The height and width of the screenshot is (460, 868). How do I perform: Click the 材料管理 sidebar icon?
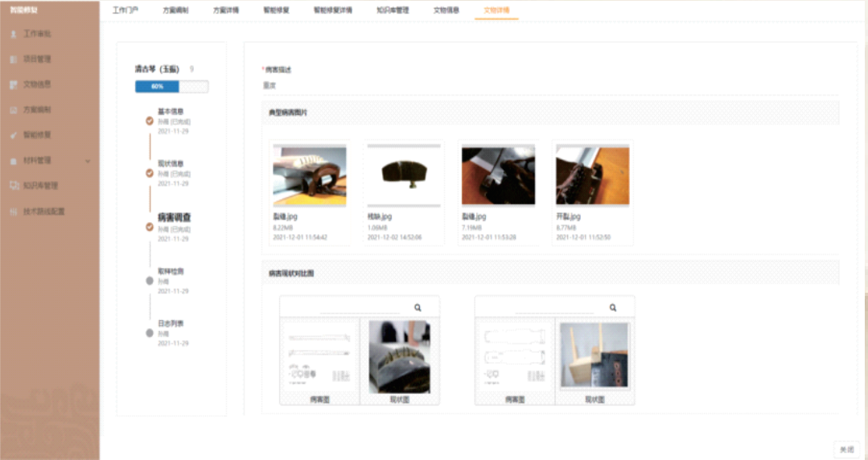14,161
